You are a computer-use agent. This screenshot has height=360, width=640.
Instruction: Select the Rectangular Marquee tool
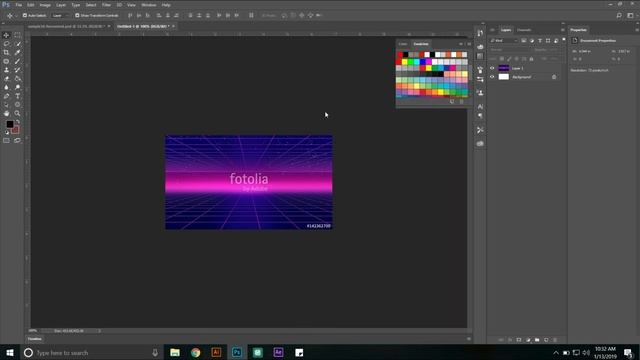[x=18, y=35]
